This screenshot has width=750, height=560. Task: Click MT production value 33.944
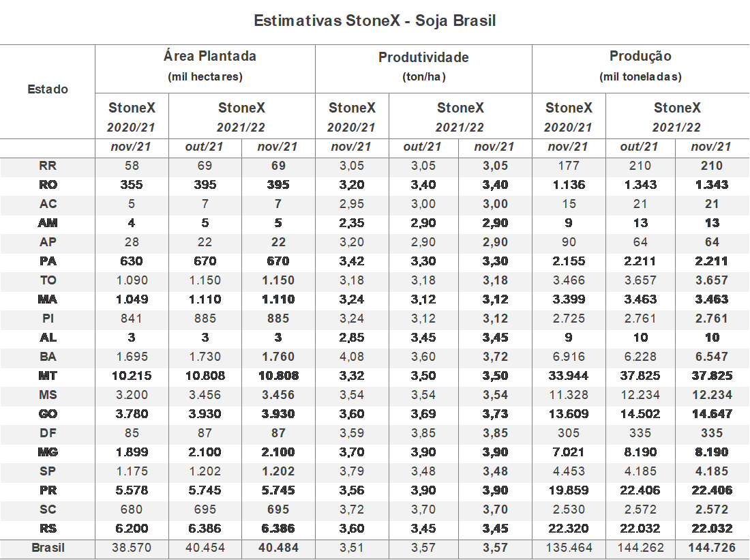click(x=569, y=376)
